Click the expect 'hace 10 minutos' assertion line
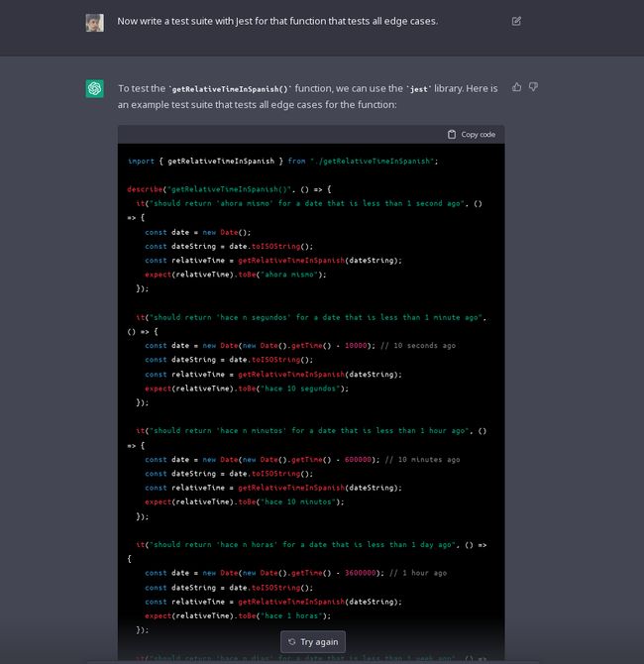The height and width of the screenshot is (664, 644). click(x=245, y=501)
